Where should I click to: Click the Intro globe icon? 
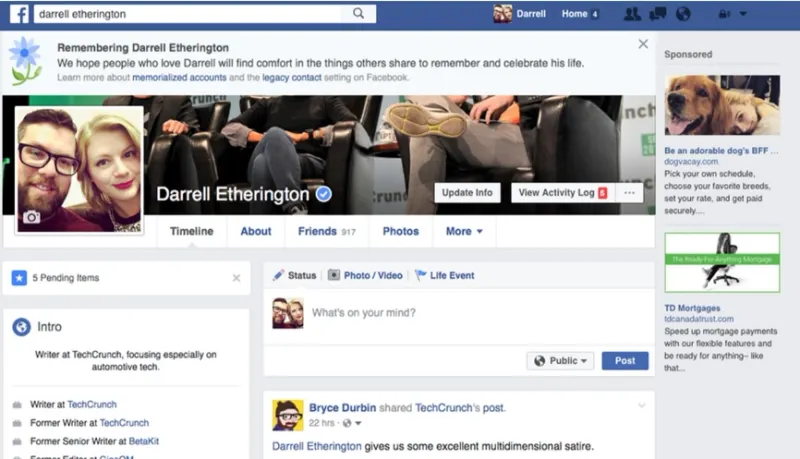[x=21, y=326]
